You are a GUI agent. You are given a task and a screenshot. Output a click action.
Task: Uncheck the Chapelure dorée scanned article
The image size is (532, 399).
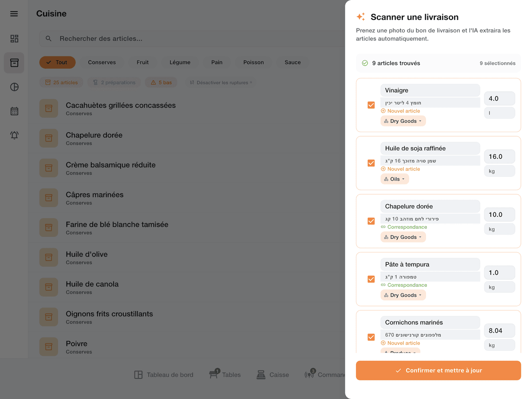371,221
